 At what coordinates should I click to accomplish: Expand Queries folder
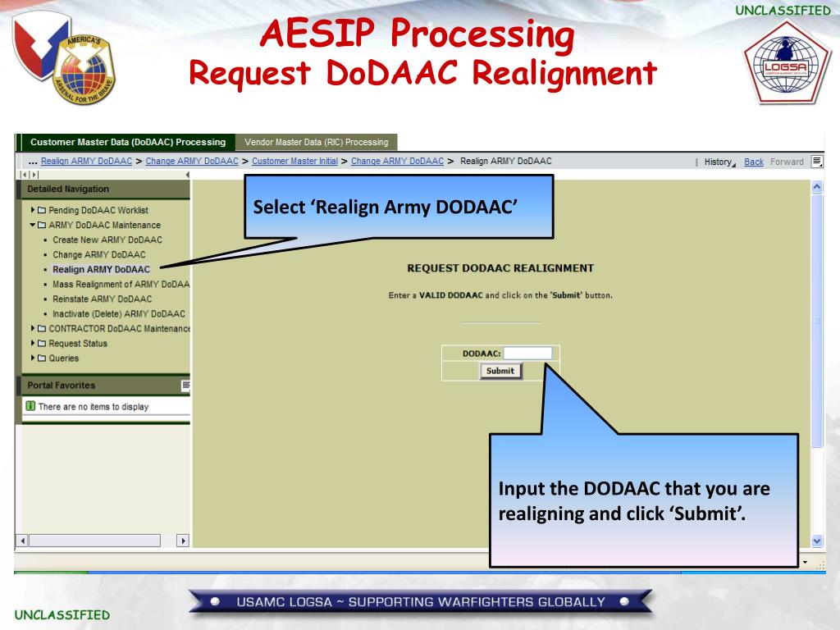pyautogui.click(x=33, y=358)
